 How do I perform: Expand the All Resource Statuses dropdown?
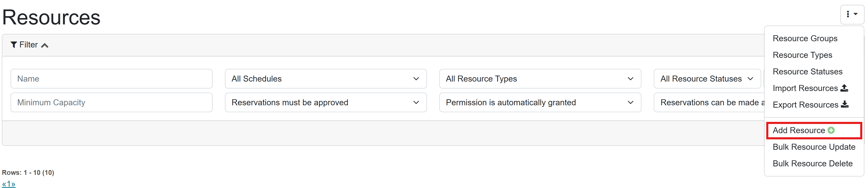pyautogui.click(x=707, y=79)
